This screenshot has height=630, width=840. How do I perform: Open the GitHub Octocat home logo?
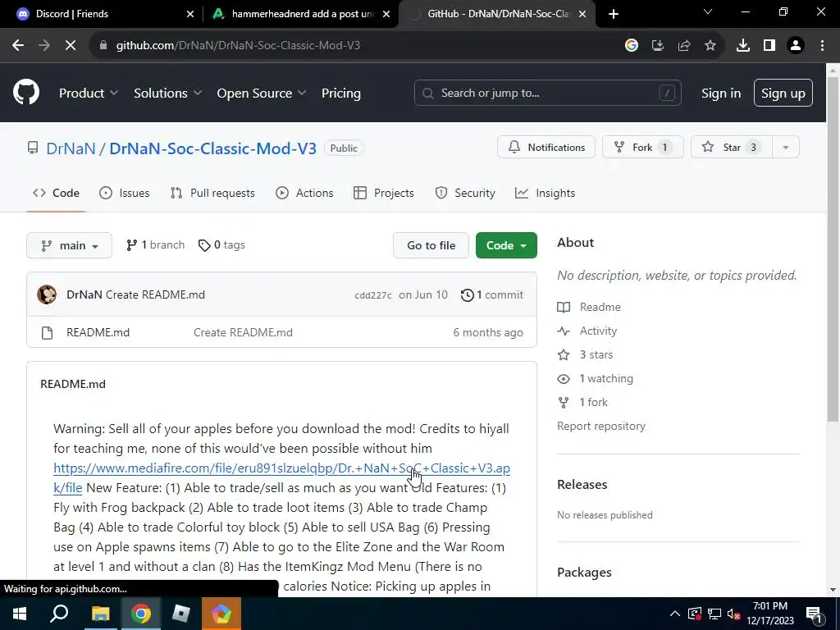26,93
